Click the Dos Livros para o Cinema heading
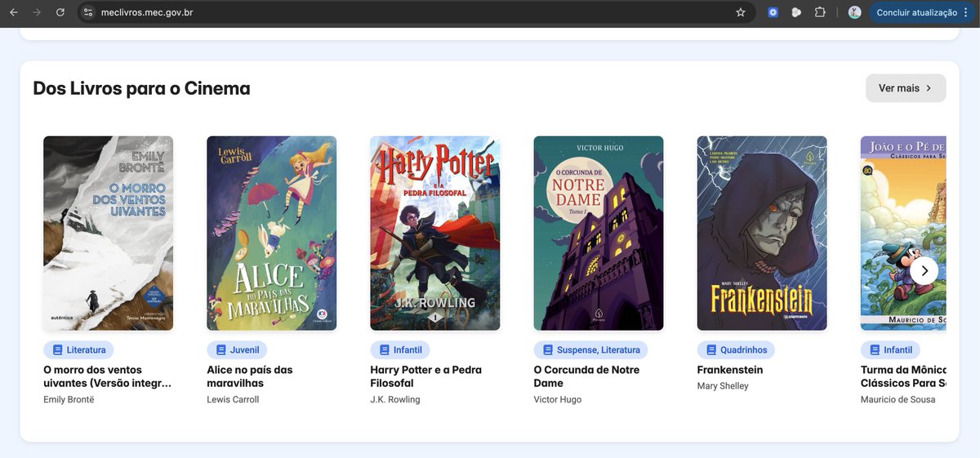The width and height of the screenshot is (980, 458). click(x=141, y=88)
